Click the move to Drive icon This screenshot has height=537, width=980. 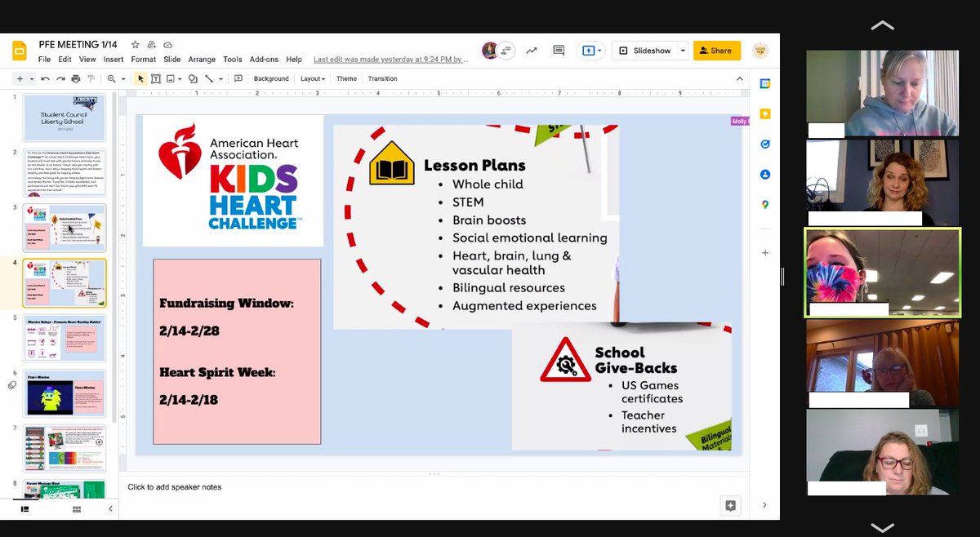[152, 44]
